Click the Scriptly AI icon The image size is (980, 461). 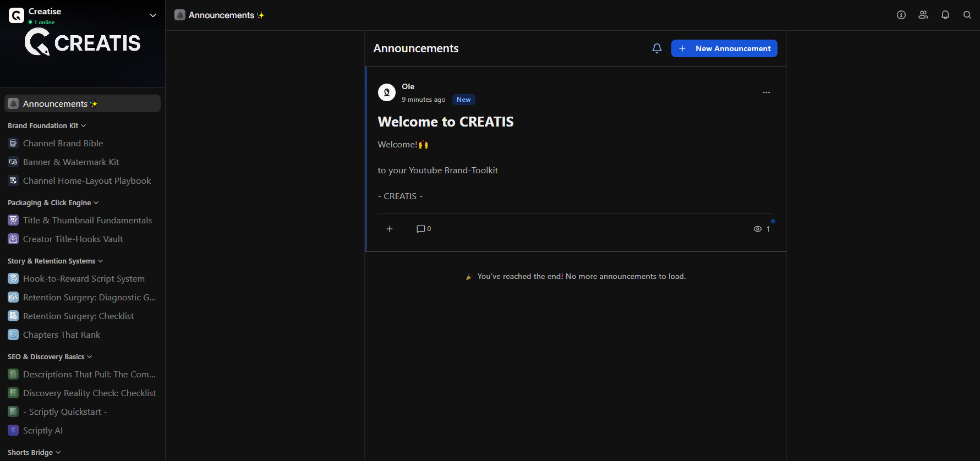pos(13,430)
